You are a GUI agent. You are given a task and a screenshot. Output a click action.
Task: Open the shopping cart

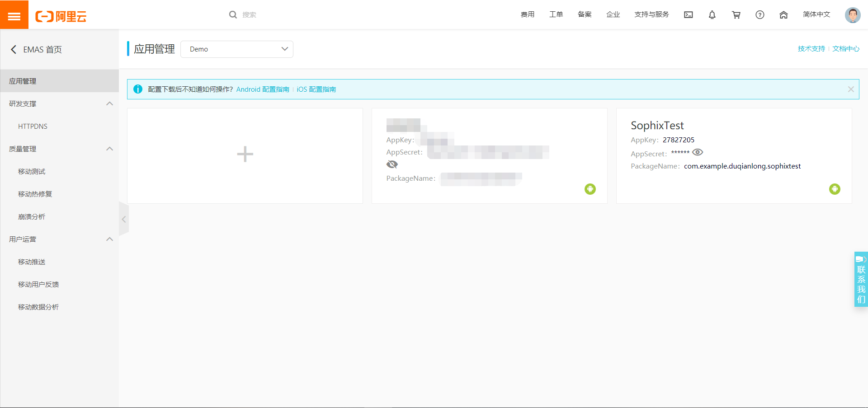(x=736, y=14)
